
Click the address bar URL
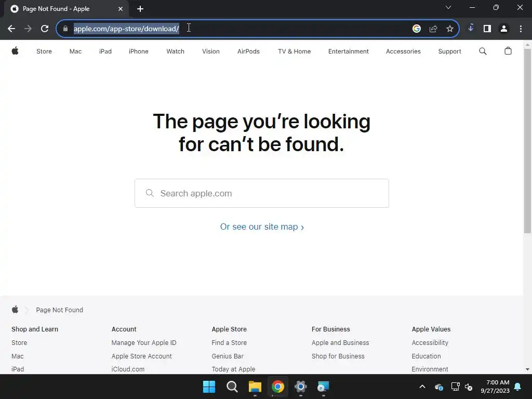[x=126, y=29]
